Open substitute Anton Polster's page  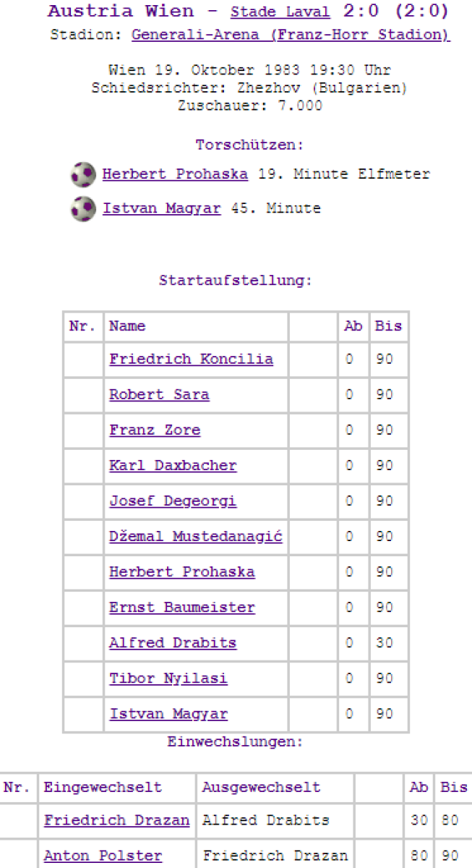coord(103,856)
